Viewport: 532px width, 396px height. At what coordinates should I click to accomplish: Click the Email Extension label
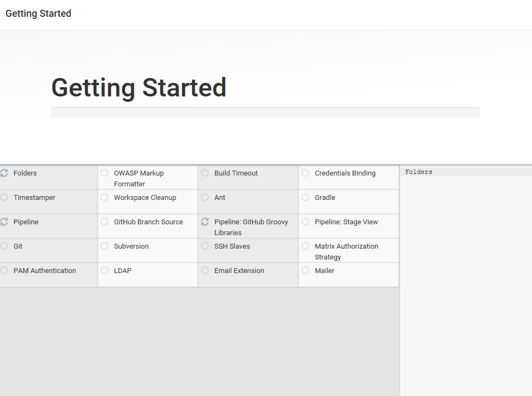click(239, 271)
